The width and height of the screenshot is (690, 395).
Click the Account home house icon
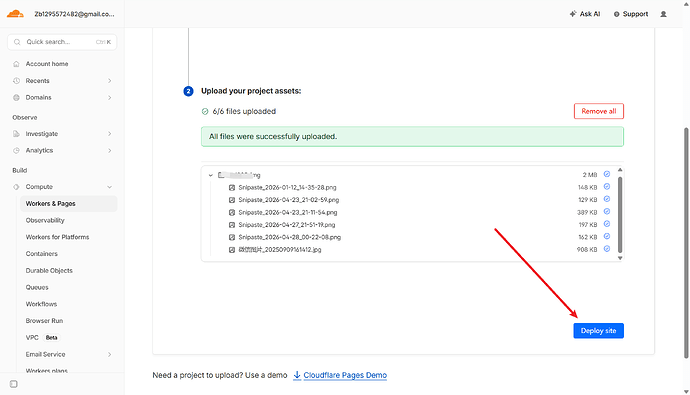click(x=16, y=64)
